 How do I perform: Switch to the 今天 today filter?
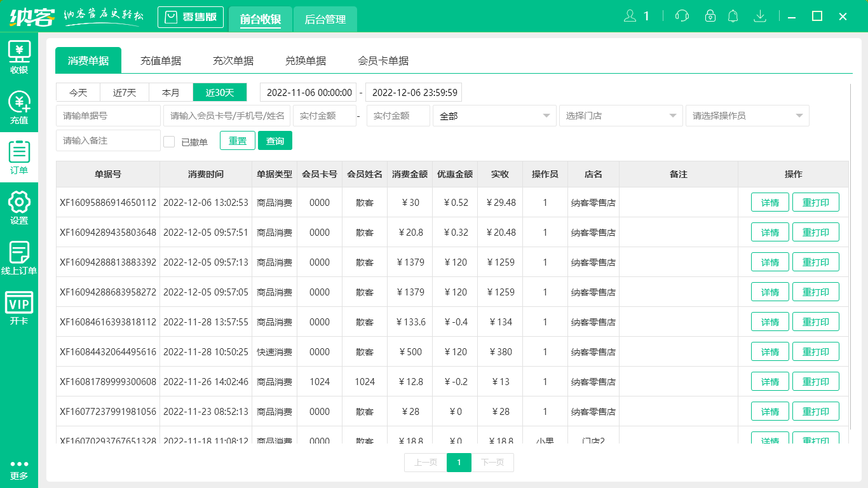tap(78, 92)
